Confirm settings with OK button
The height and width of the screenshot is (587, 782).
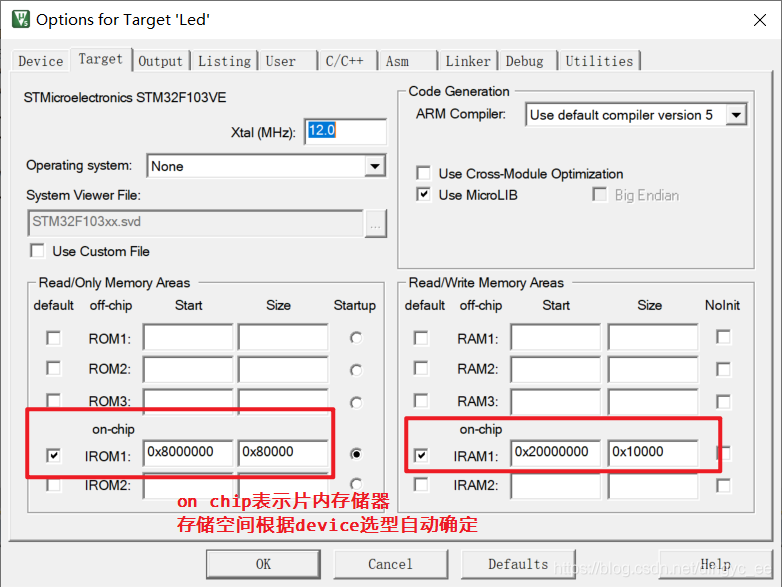(x=263, y=564)
